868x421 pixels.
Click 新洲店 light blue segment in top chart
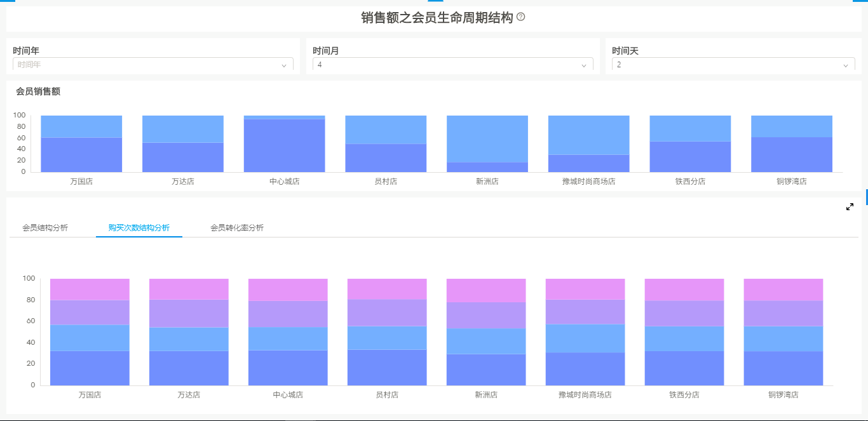click(x=487, y=138)
